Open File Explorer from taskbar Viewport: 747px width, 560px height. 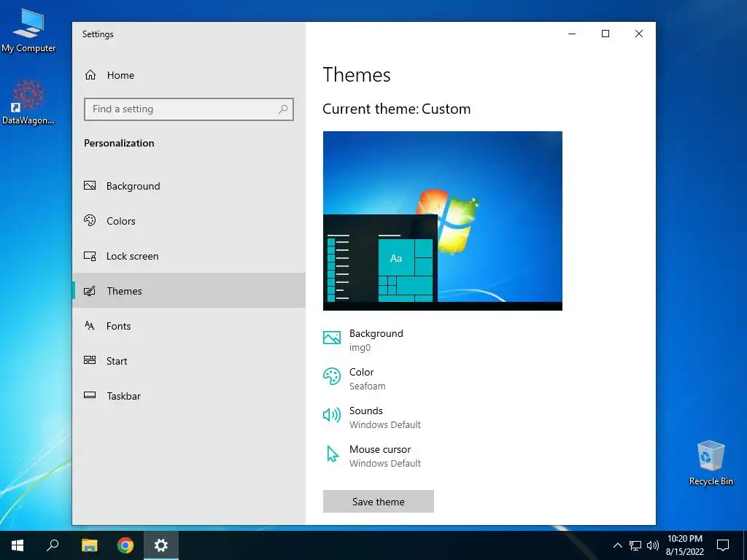(89, 545)
